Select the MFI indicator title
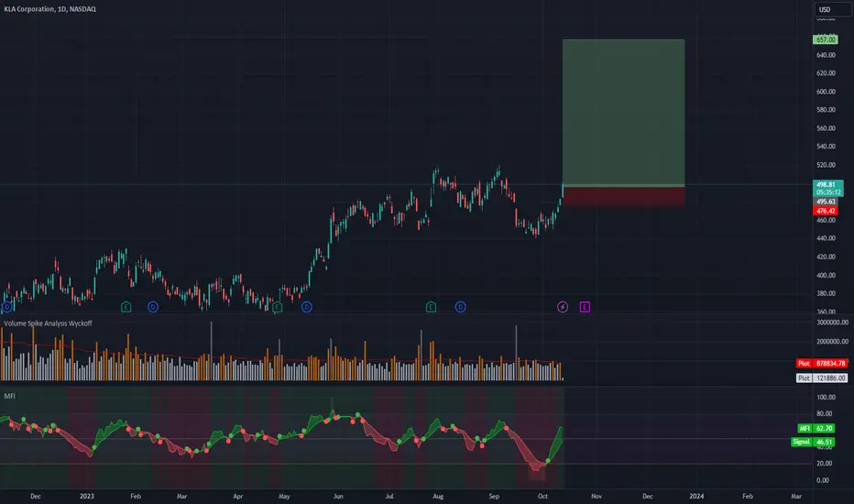Image resolution: width=854 pixels, height=504 pixels. coord(10,396)
